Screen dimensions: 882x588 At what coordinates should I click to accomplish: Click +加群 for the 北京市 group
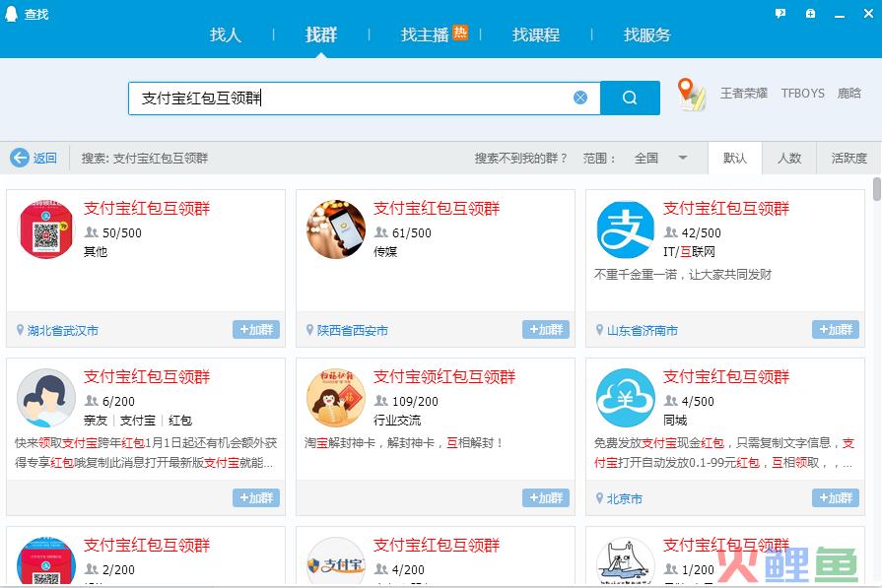pos(836,497)
